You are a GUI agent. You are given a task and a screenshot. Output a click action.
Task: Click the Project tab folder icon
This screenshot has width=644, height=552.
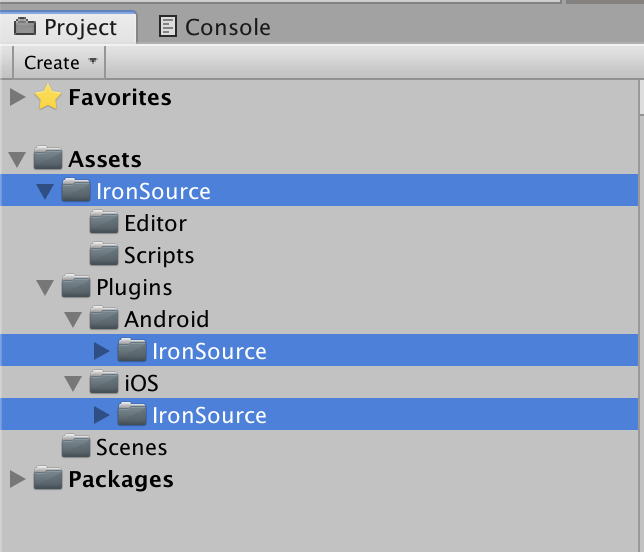25,26
